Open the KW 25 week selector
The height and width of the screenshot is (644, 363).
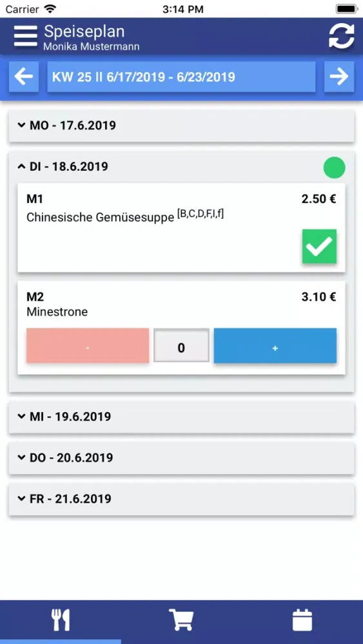[181, 77]
